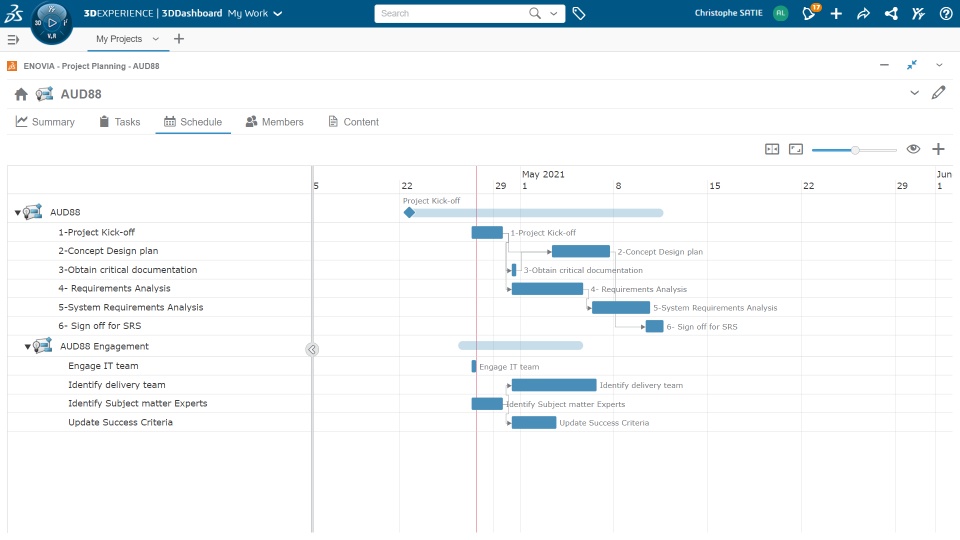Open My Projects tab dropdown chevron
The height and width of the screenshot is (540, 960).
pyautogui.click(x=156, y=39)
